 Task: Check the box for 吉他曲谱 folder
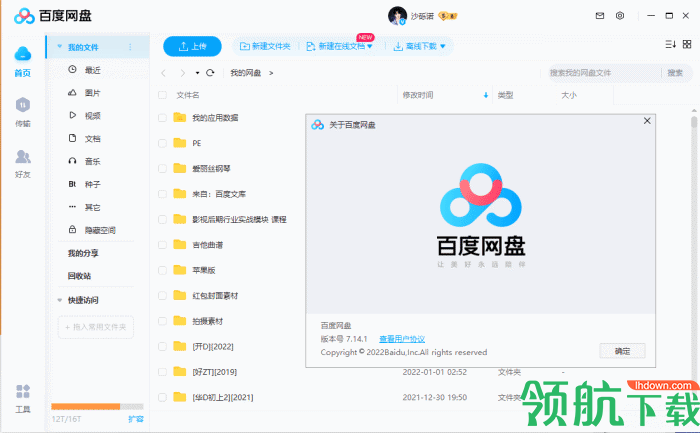pyautogui.click(x=162, y=245)
